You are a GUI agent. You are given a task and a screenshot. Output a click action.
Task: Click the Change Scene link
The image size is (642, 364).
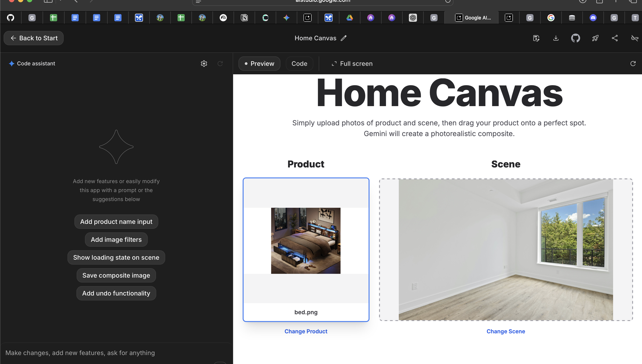pyautogui.click(x=505, y=331)
